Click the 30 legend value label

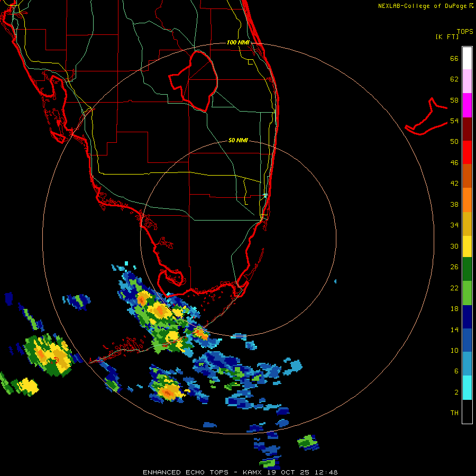point(454,246)
